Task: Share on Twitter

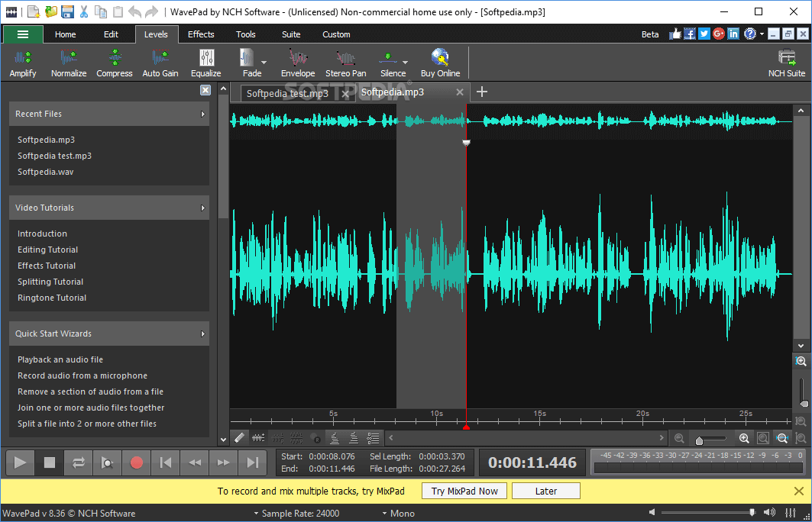Action: (x=704, y=34)
